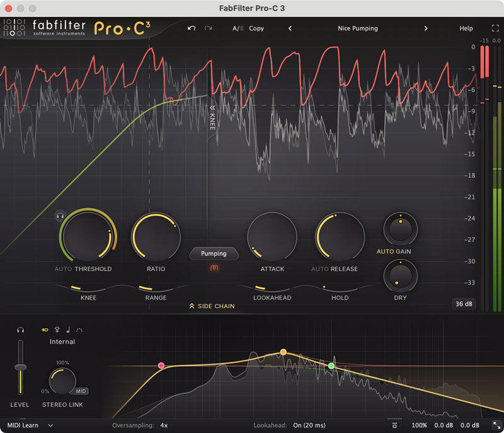Toggle side chain audition headphone icon

[x=21, y=330]
